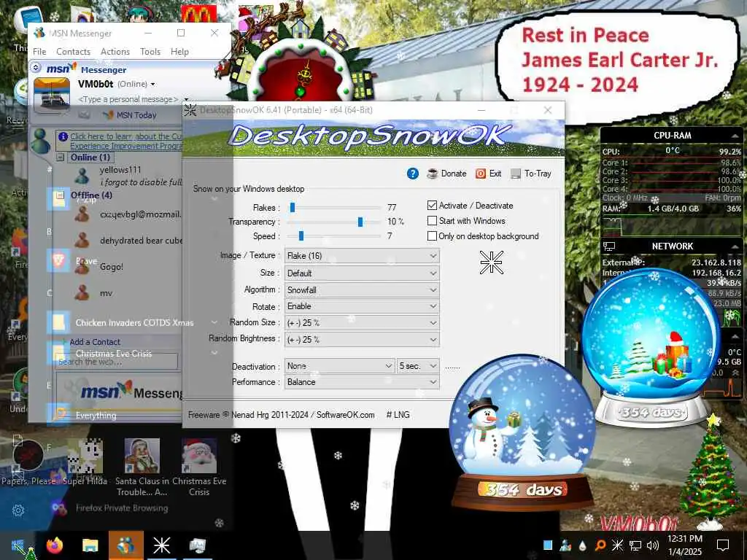Open the Image / Texture dropdown

[x=362, y=256]
